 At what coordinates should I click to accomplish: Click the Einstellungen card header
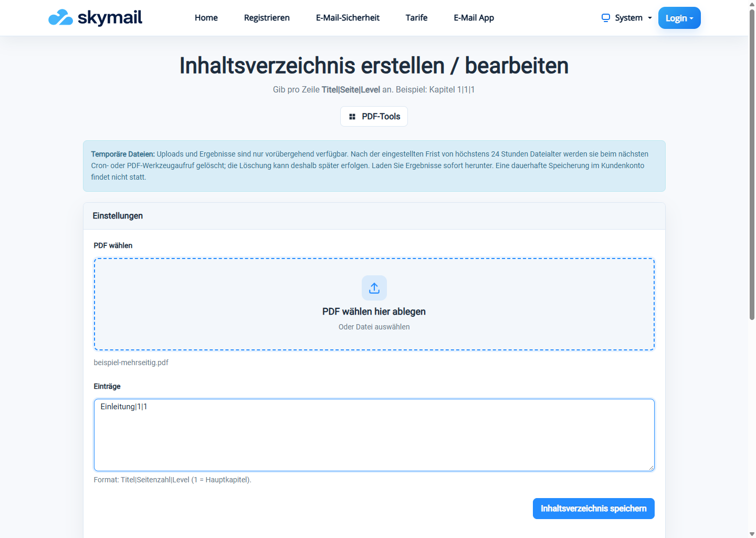coord(374,216)
